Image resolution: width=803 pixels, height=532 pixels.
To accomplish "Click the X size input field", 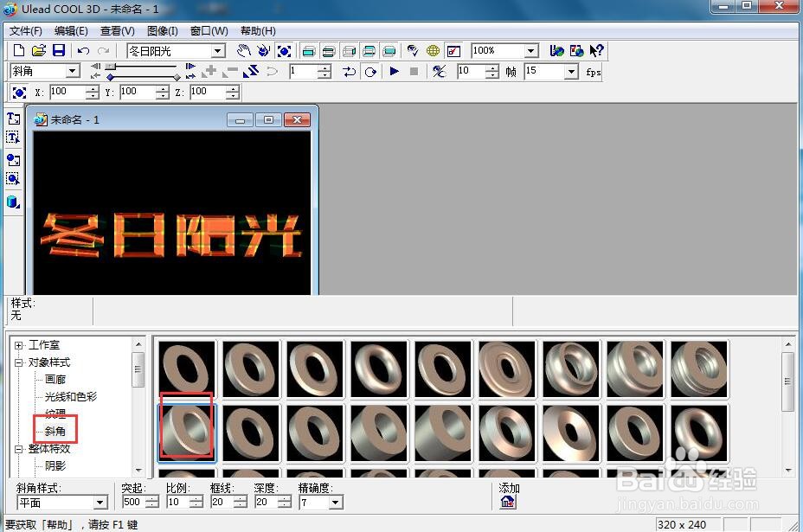I will (67, 93).
